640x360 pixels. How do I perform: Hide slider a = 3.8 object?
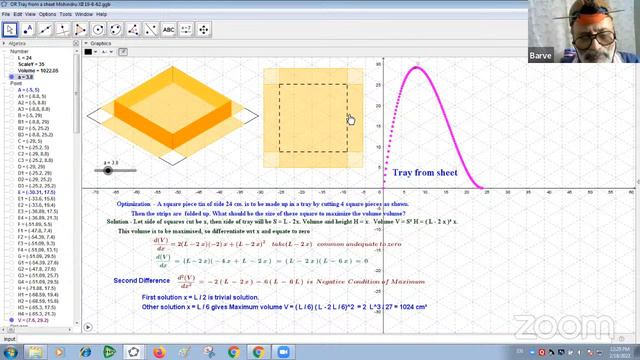(x=11, y=77)
